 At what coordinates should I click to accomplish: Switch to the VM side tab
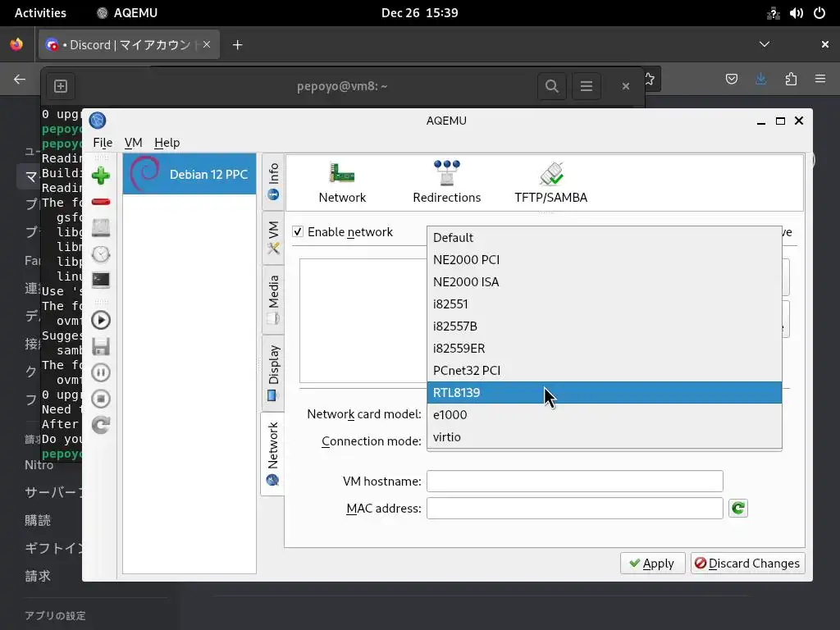(273, 237)
